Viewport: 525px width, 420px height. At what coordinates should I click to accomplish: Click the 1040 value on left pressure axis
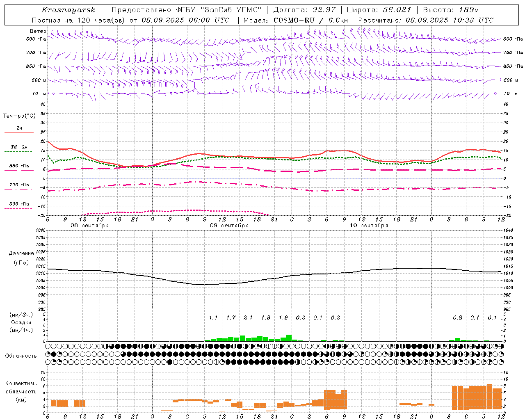[41, 231]
